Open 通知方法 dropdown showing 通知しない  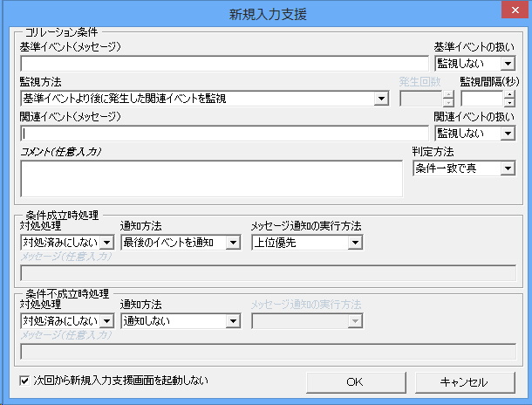[x=181, y=321]
